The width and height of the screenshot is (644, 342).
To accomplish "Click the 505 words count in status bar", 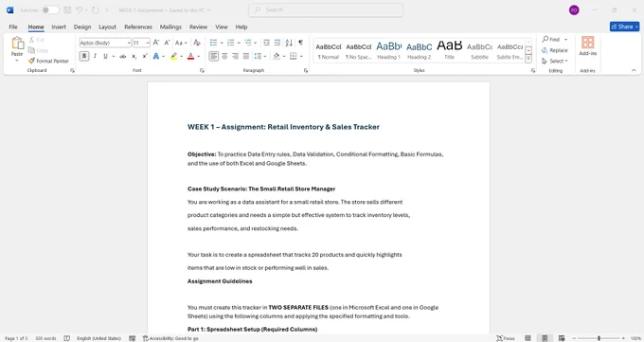I will [x=45, y=338].
